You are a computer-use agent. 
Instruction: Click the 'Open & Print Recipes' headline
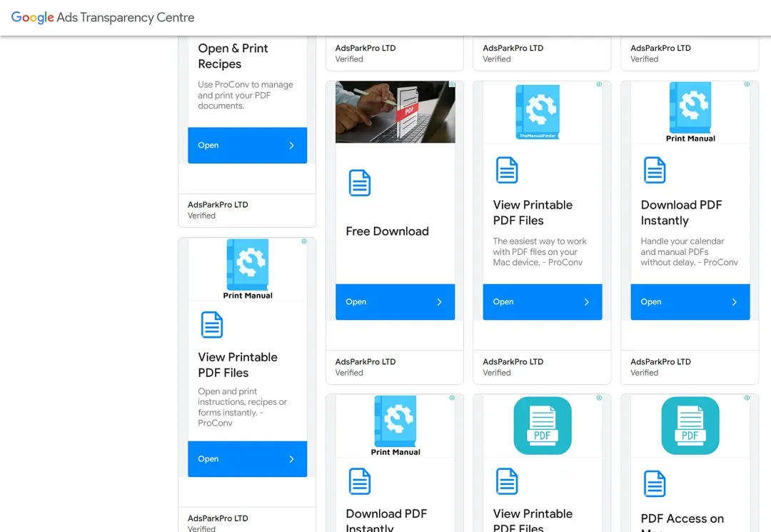[233, 56]
